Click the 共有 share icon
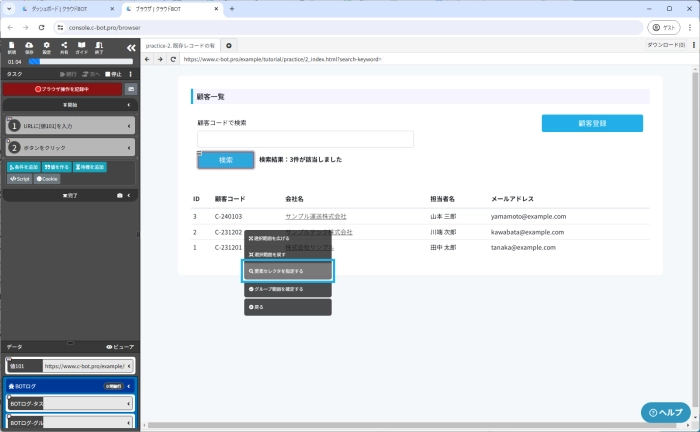700x432 pixels. click(64, 47)
